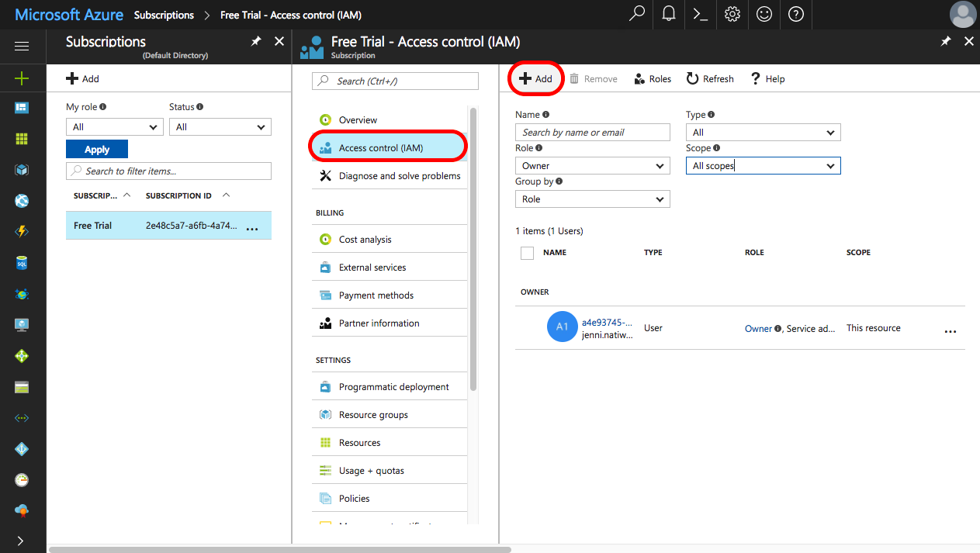Open the notifications bell
The height and width of the screenshot is (553, 980).
(669, 14)
